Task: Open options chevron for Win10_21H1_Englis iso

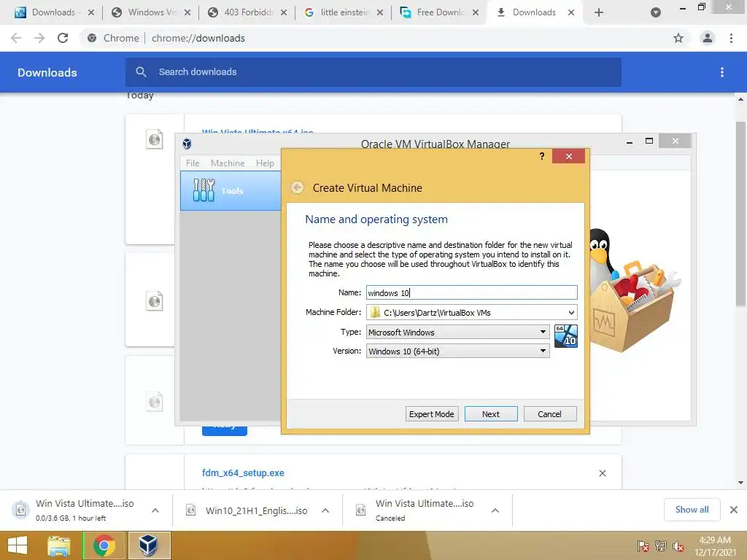Action: (325, 510)
